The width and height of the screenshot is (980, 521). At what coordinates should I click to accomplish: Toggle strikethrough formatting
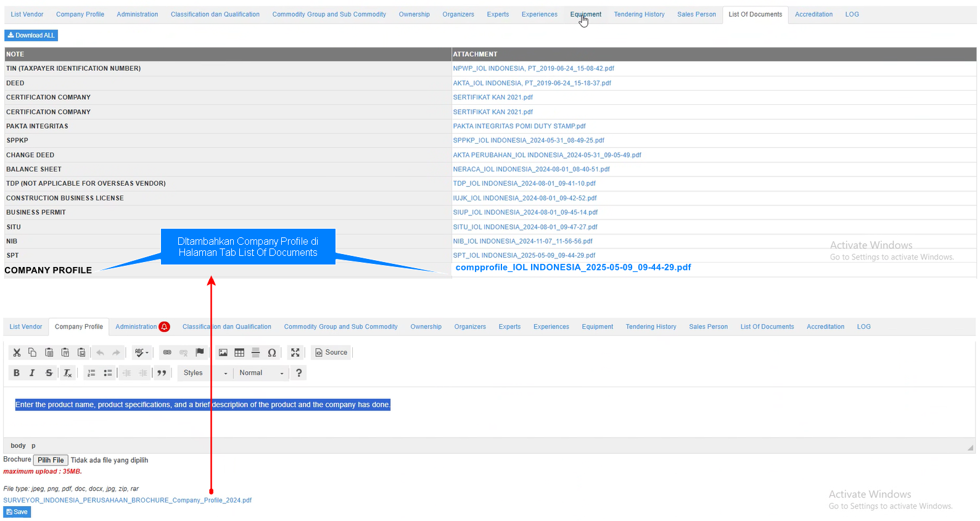(49, 373)
